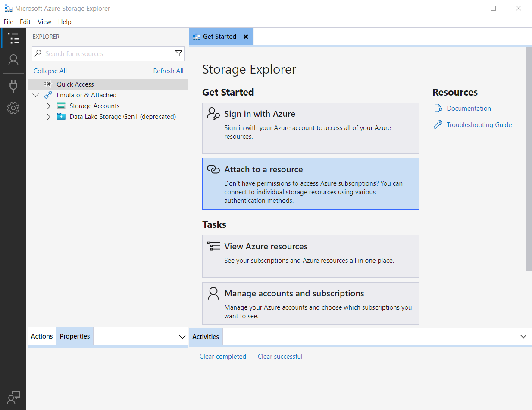Select Data Lake Storage Gen1 (deprecated) row
The height and width of the screenshot is (410, 532).
pyautogui.click(x=108, y=116)
